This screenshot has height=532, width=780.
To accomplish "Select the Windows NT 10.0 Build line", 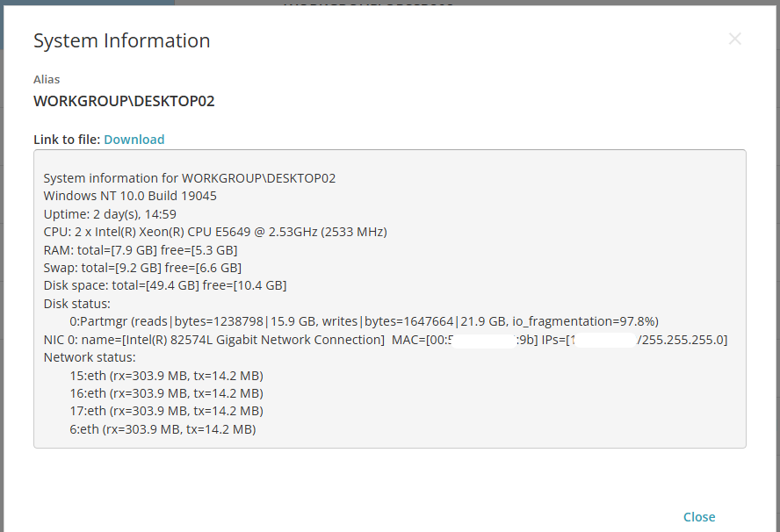I will pos(130,196).
